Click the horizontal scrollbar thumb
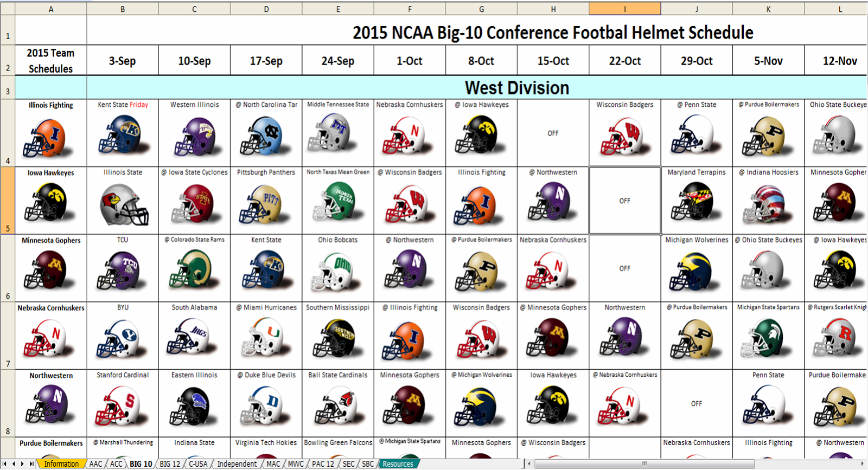Image resolution: width=868 pixels, height=470 pixels. point(644,464)
